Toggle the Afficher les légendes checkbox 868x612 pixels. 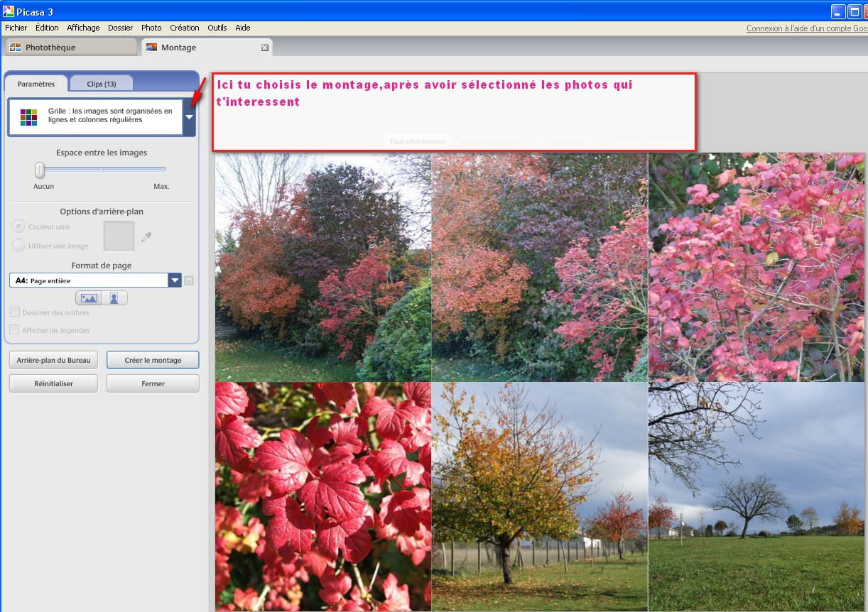point(15,330)
